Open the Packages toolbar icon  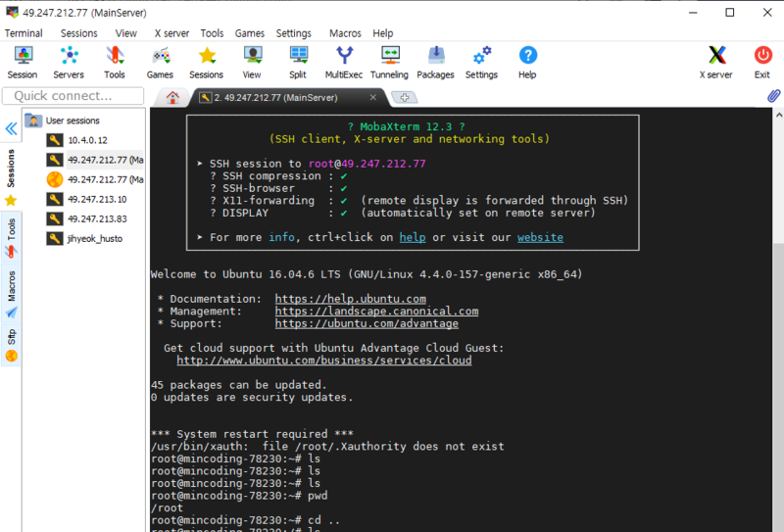point(435,63)
